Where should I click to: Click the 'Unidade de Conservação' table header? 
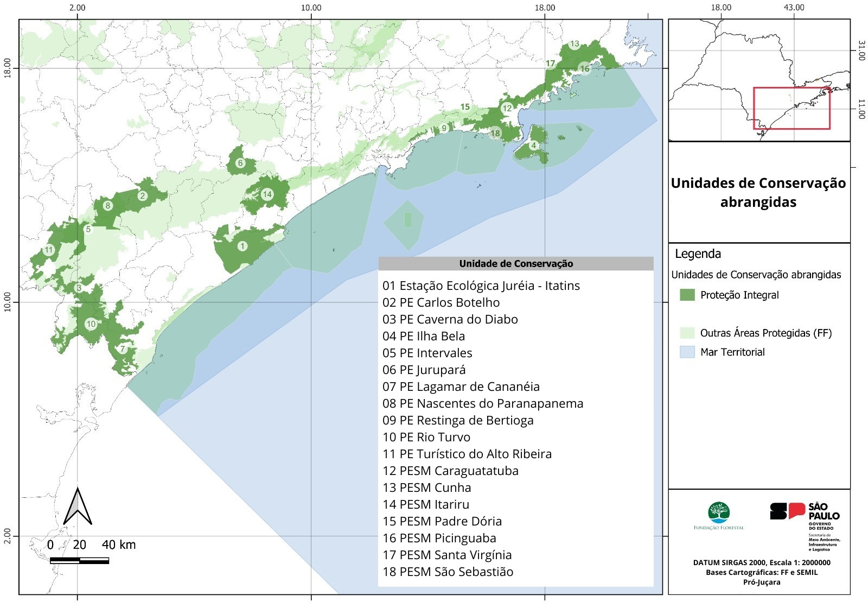point(515,264)
